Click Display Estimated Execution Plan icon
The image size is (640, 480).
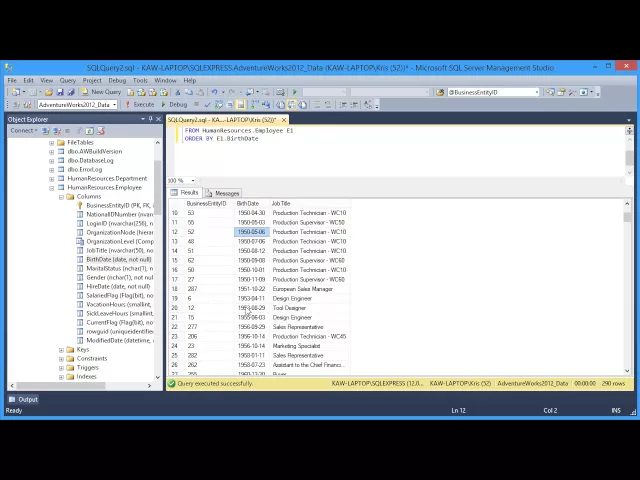[x=219, y=105]
